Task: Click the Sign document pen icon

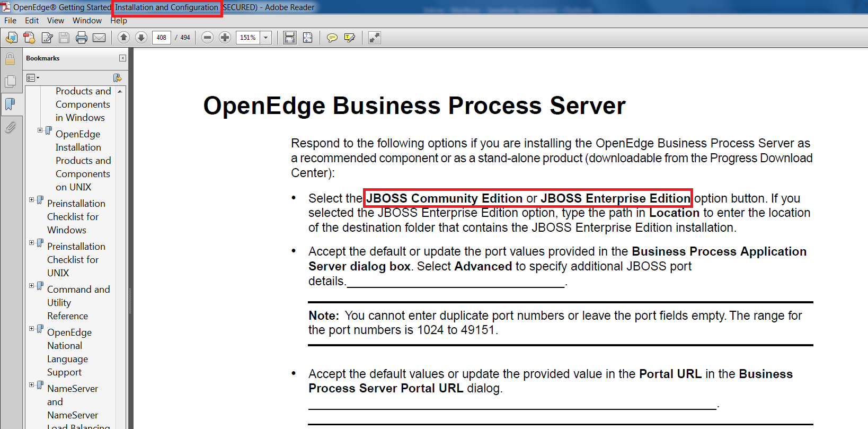Action: (x=47, y=38)
